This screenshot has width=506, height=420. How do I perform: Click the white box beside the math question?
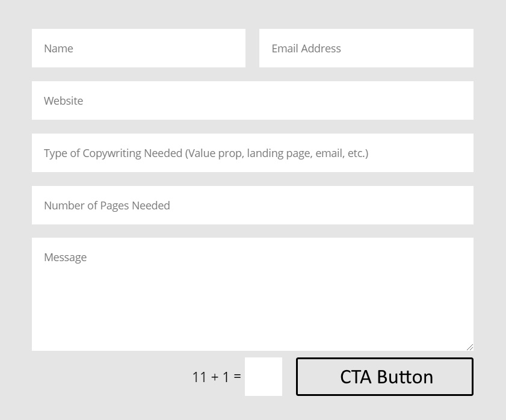tap(264, 377)
